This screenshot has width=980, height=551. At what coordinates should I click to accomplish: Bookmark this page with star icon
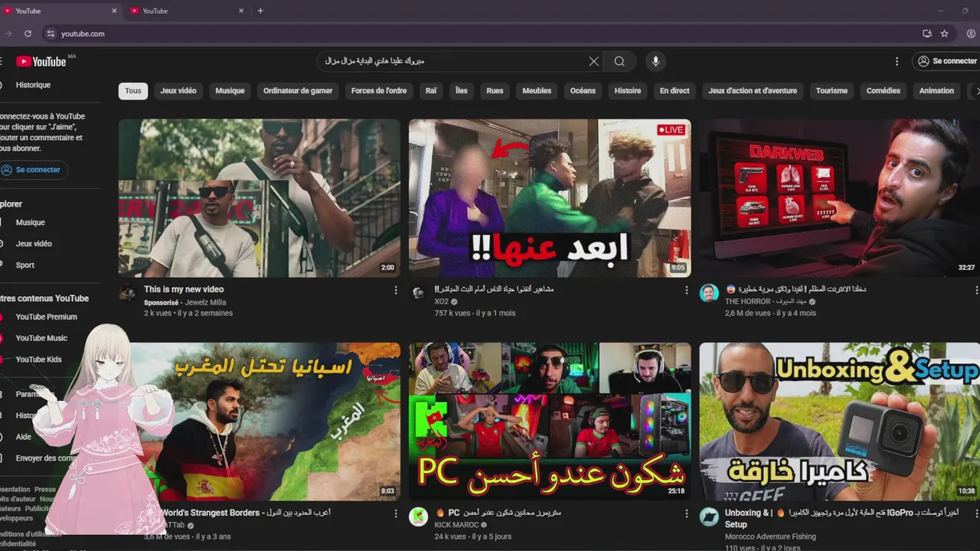945,34
